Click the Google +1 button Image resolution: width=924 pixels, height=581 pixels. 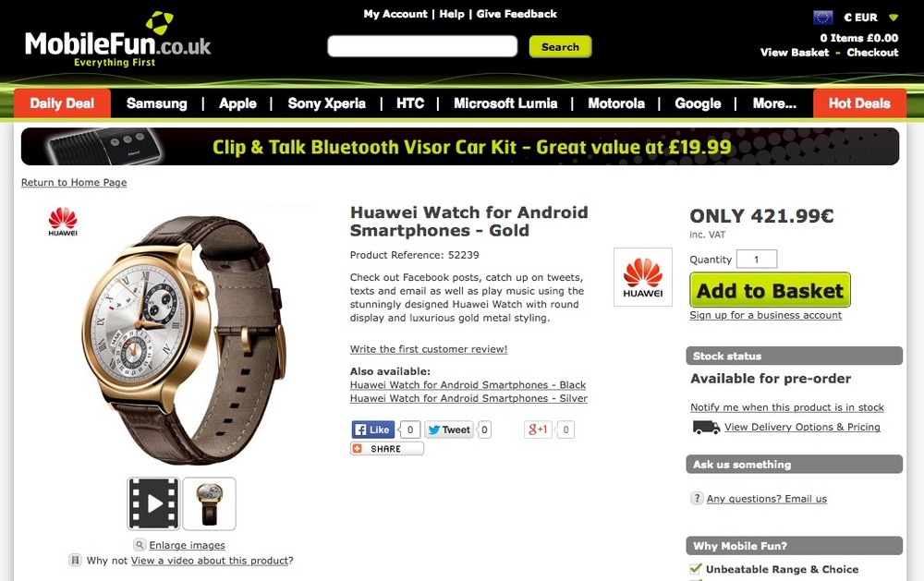point(538,430)
